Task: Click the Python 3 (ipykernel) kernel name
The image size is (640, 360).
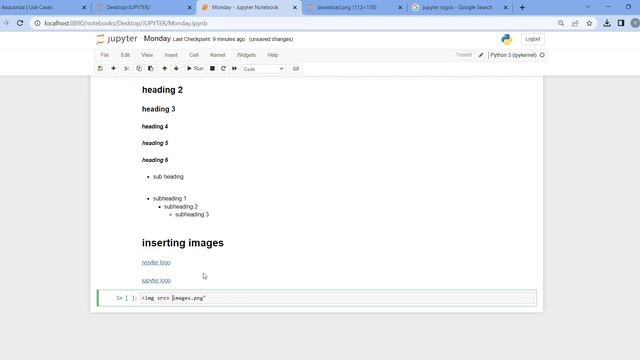Action: (x=513, y=55)
